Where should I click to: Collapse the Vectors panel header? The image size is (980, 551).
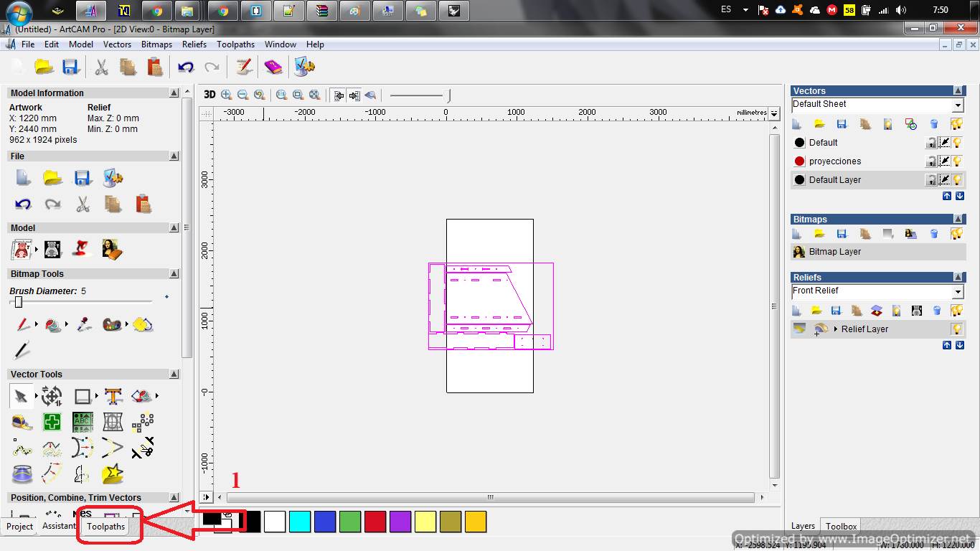pos(958,91)
